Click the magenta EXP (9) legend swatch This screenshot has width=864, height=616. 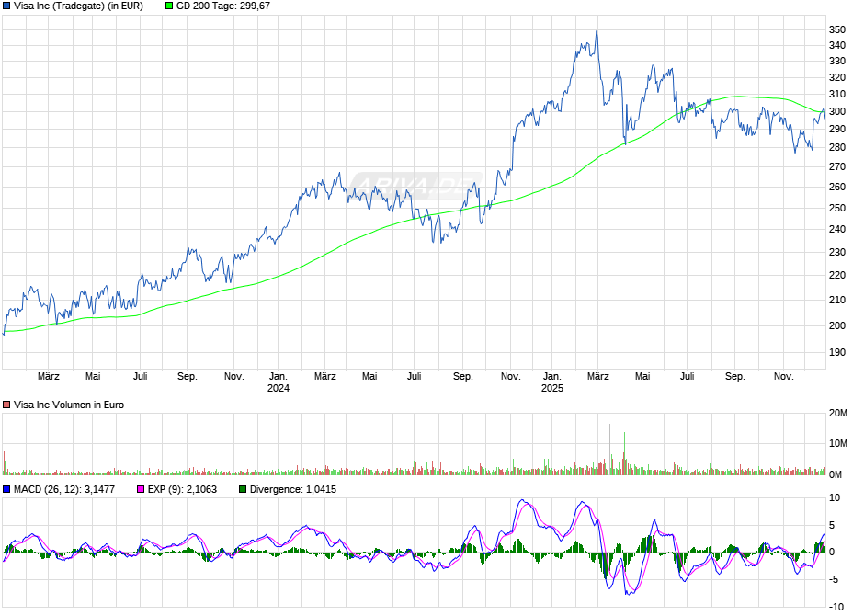pyautogui.click(x=141, y=489)
